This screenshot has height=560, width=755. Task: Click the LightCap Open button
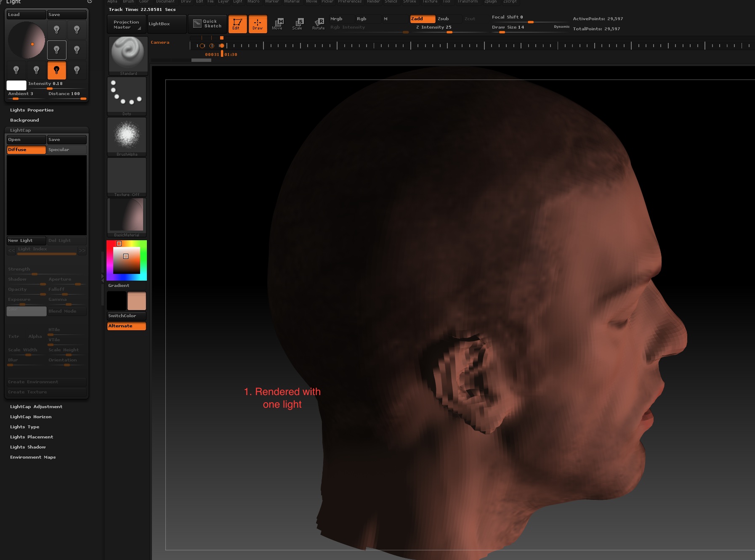point(26,140)
